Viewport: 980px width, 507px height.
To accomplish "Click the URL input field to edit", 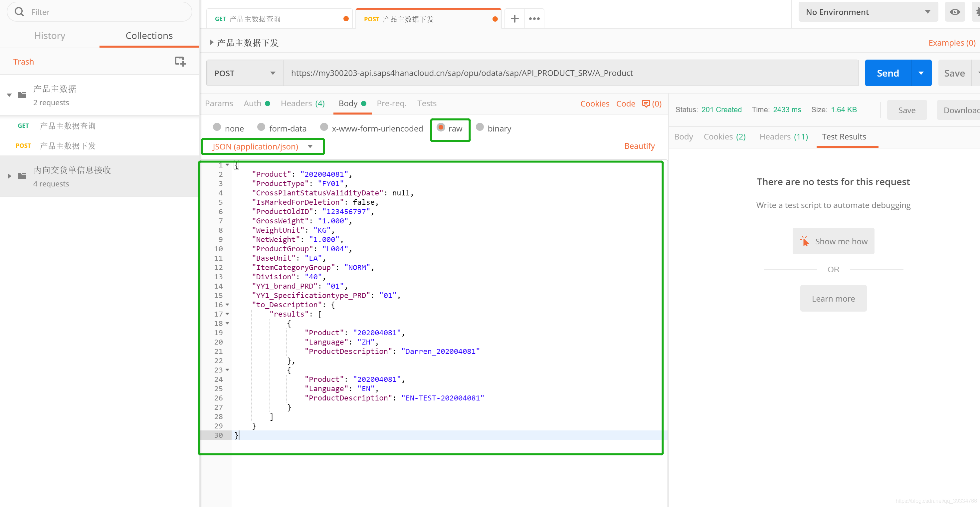I will (x=571, y=73).
